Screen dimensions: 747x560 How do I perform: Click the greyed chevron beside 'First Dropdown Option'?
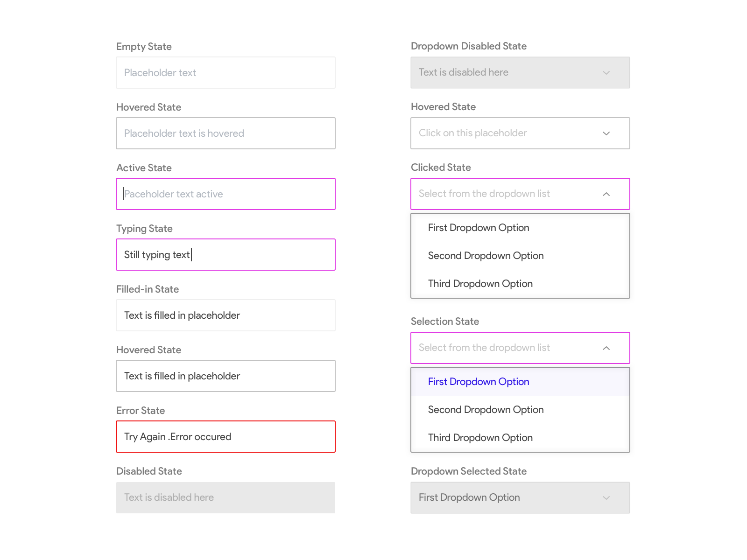[x=606, y=497]
